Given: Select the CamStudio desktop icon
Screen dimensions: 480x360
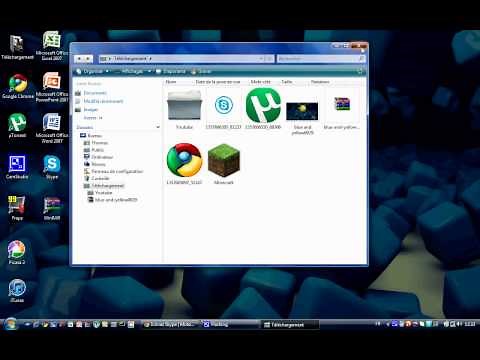Looking at the screenshot, I should (17, 167).
